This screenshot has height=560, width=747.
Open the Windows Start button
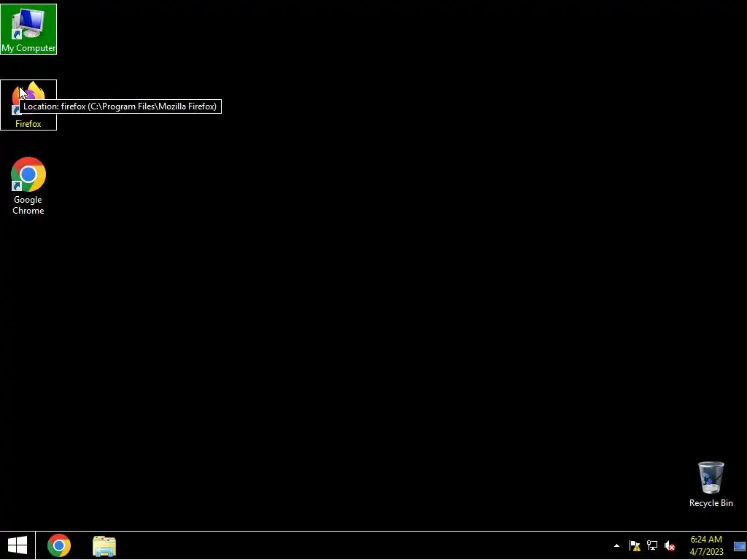(x=18, y=545)
